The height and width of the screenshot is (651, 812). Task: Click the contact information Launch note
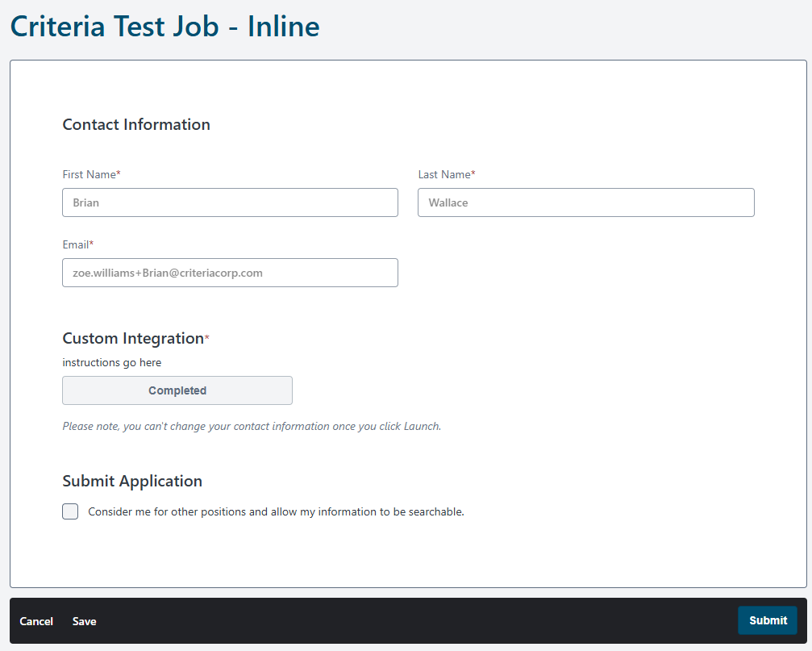[x=252, y=426]
